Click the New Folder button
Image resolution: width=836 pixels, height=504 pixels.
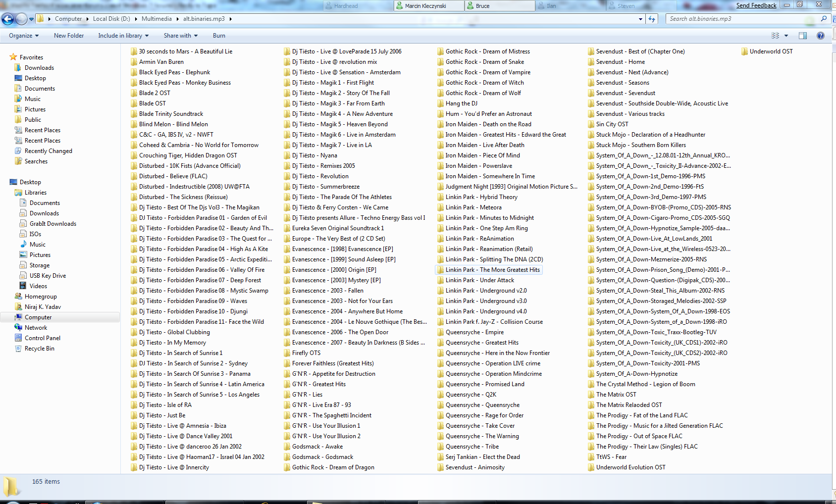(x=69, y=36)
